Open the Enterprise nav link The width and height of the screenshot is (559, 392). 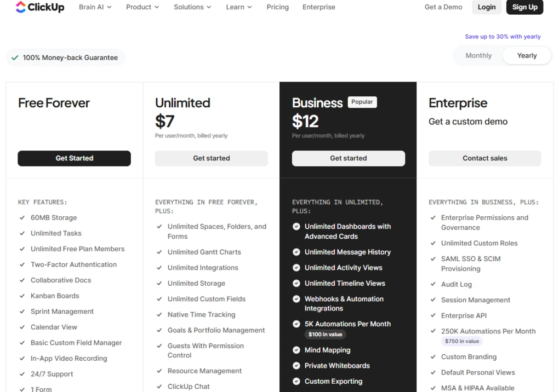tap(319, 7)
